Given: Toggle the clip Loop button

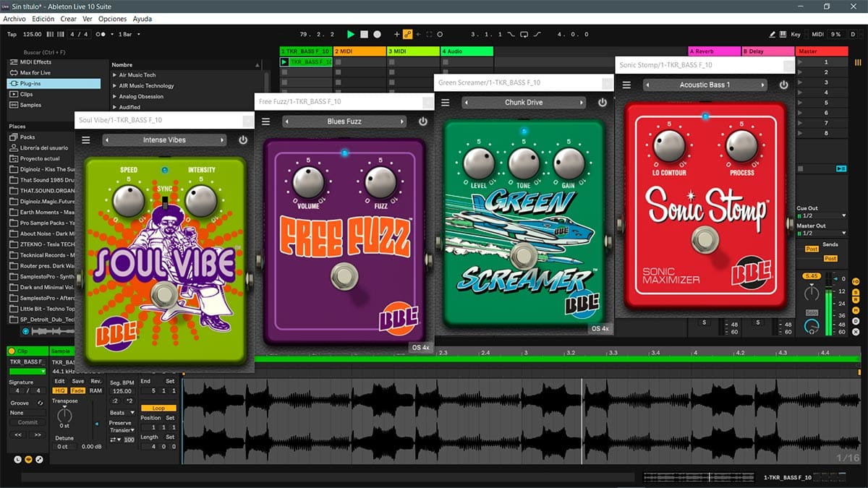Looking at the screenshot, I should 158,408.
